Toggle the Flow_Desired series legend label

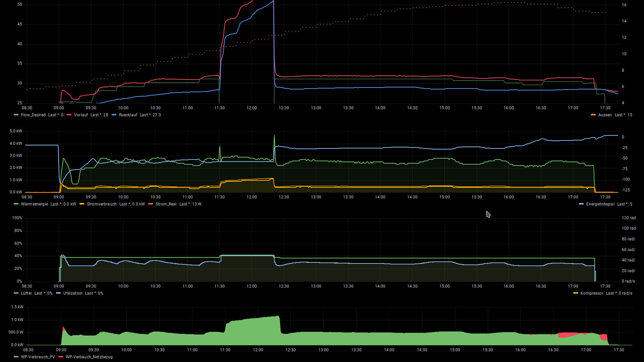pyautogui.click(x=33, y=115)
